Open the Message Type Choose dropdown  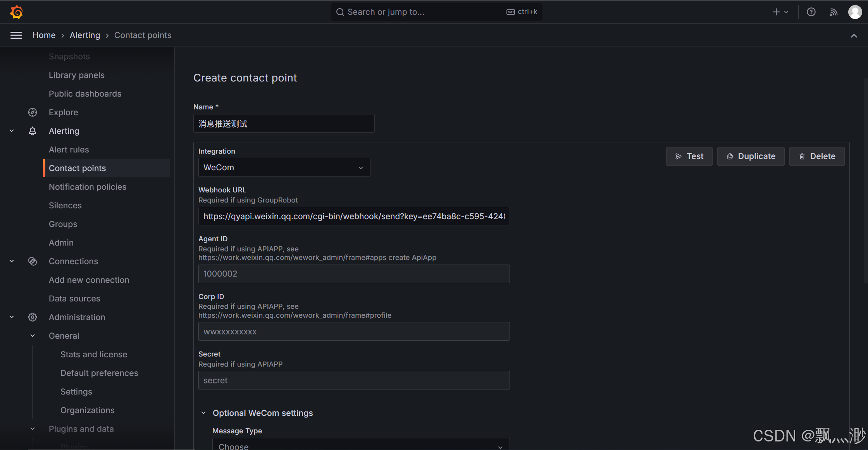(361, 445)
